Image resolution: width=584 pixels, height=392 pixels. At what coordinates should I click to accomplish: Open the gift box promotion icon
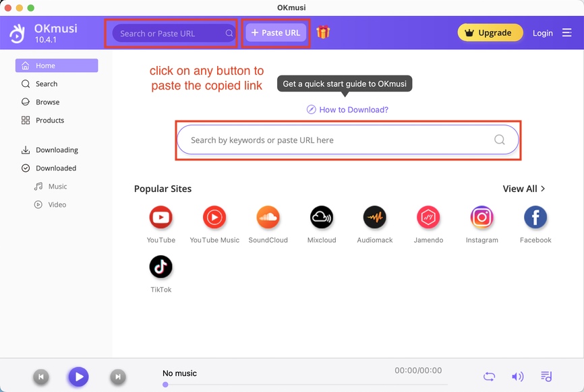(x=323, y=32)
